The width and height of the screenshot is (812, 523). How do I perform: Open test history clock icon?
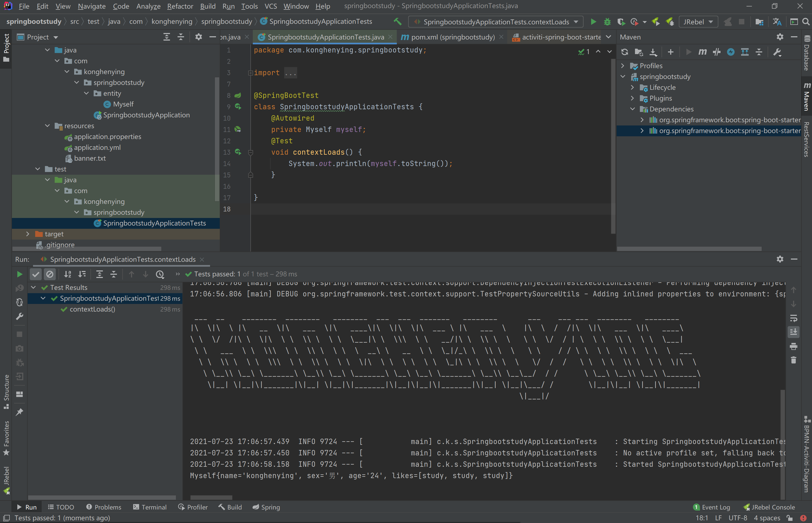coord(160,274)
